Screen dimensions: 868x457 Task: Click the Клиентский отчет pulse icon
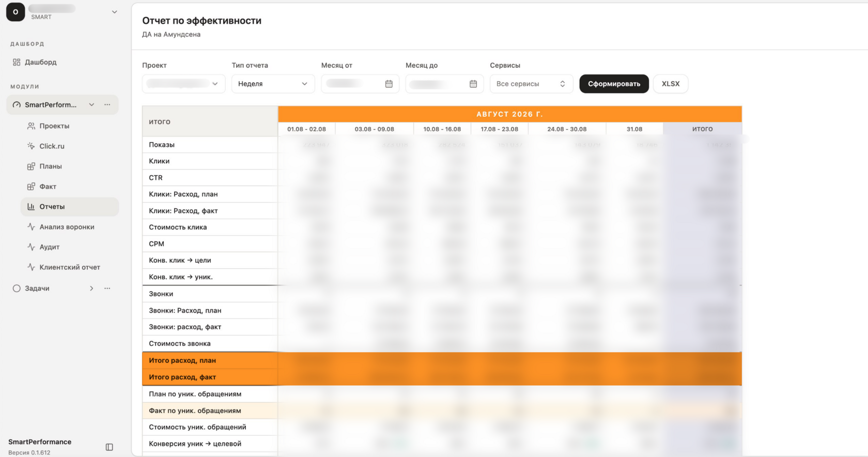pyautogui.click(x=31, y=267)
